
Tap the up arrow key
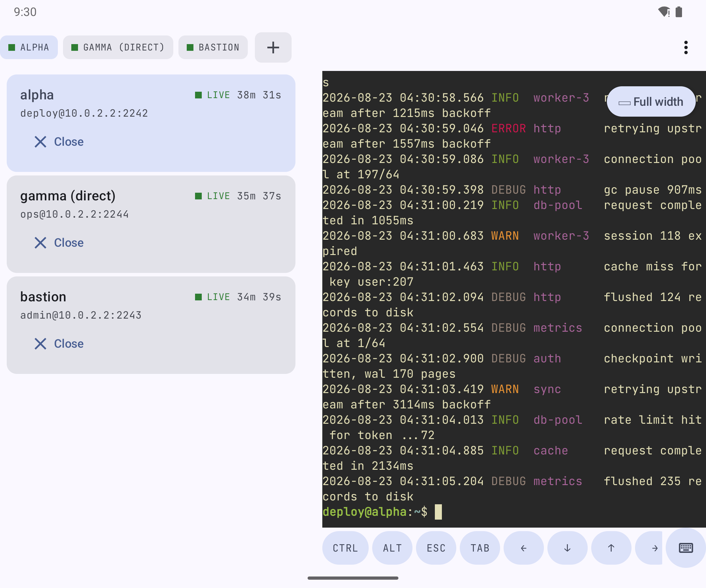coord(611,548)
